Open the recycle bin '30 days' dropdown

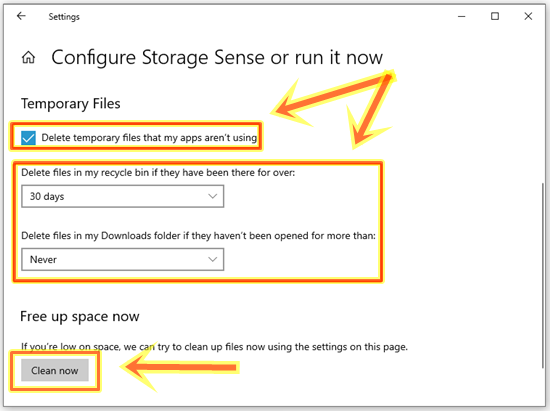coord(122,196)
